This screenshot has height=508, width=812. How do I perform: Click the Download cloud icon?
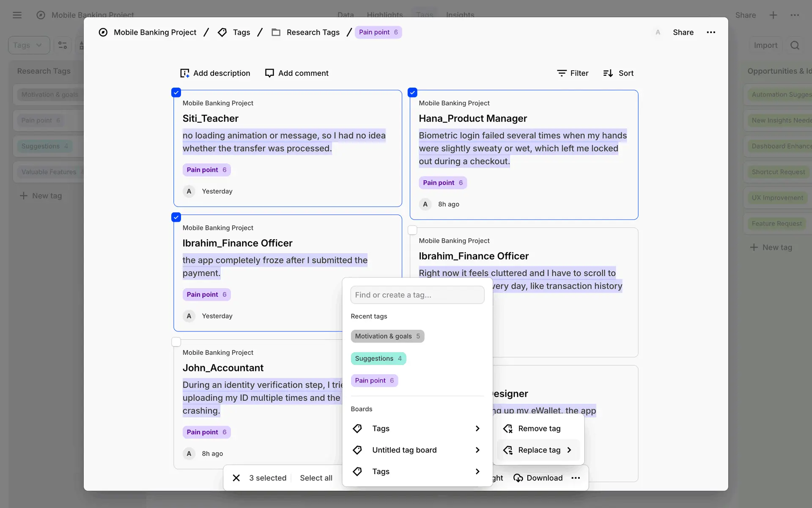(x=518, y=478)
